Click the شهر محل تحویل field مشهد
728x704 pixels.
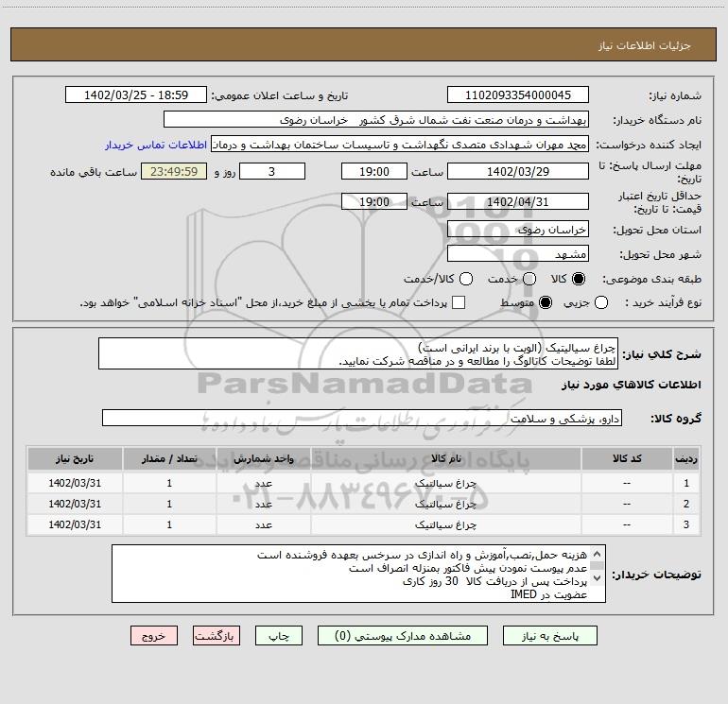[x=518, y=253]
